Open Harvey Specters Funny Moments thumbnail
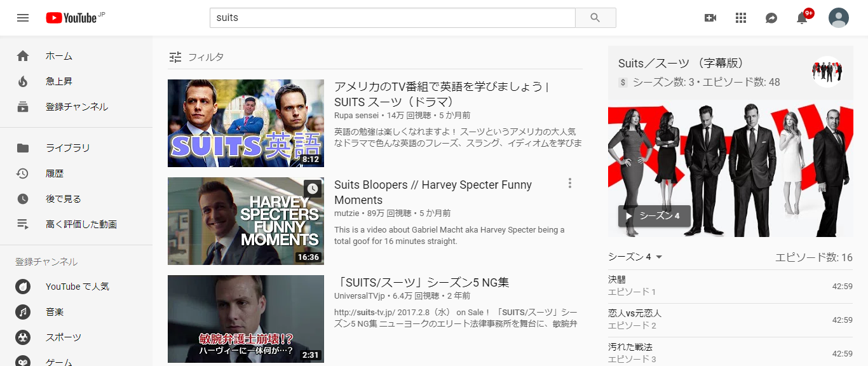The image size is (868, 366). point(246,221)
